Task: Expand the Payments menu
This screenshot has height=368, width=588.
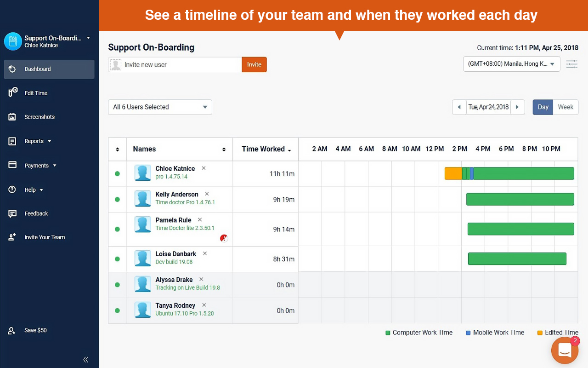Action: [x=37, y=165]
